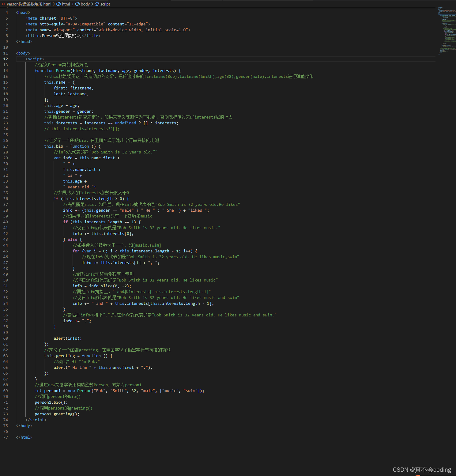Place cursor on the closing </body> tag

[24, 425]
